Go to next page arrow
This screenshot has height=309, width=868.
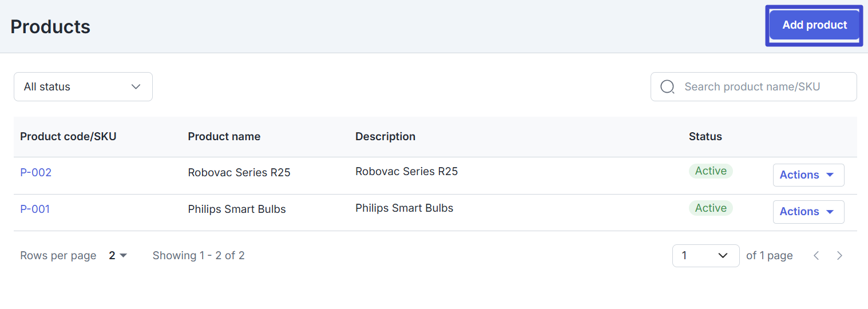click(839, 256)
